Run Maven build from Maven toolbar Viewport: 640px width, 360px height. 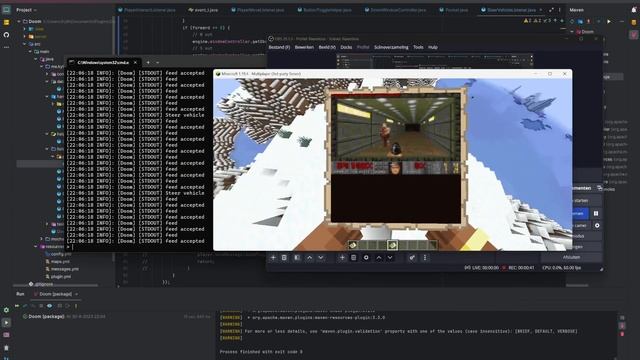(609, 21)
